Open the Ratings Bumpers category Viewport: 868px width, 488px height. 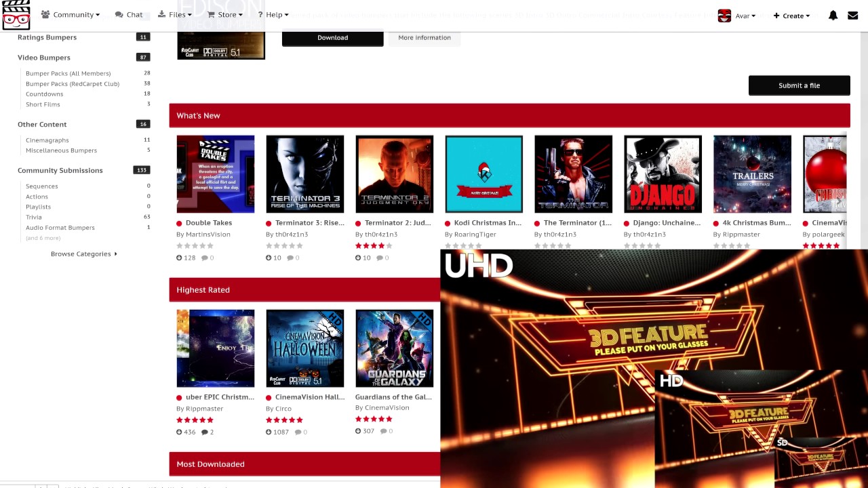coord(47,37)
